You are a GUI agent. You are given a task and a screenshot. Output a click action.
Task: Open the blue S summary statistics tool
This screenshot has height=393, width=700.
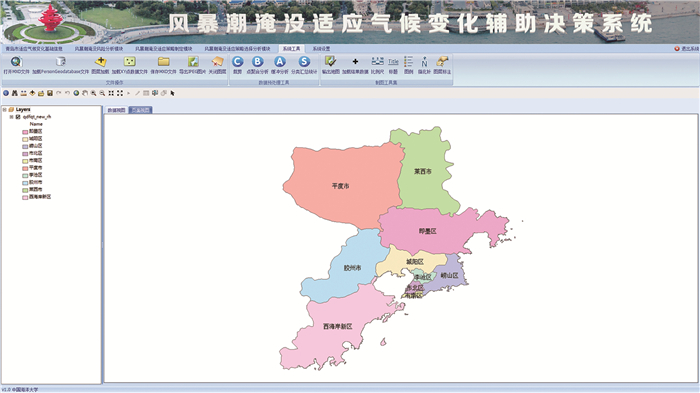[x=304, y=62]
